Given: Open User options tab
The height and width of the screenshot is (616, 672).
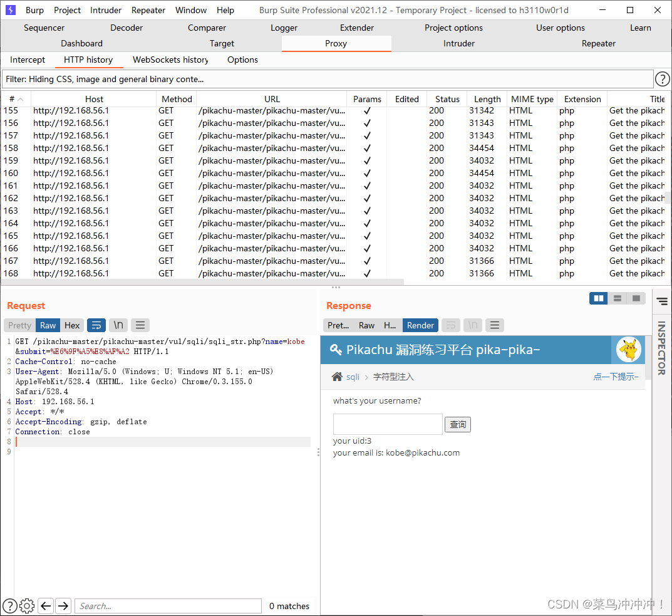Looking at the screenshot, I should [560, 28].
